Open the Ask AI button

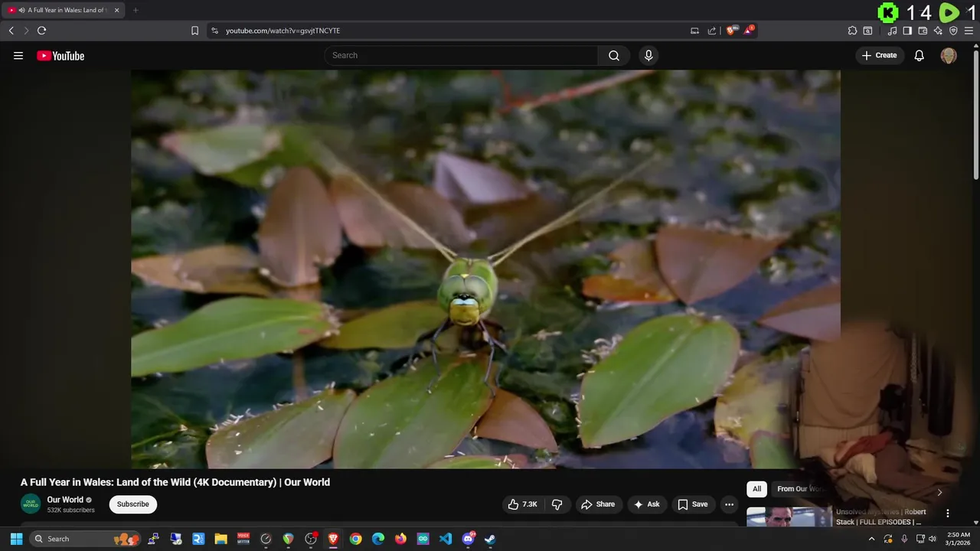pyautogui.click(x=647, y=504)
